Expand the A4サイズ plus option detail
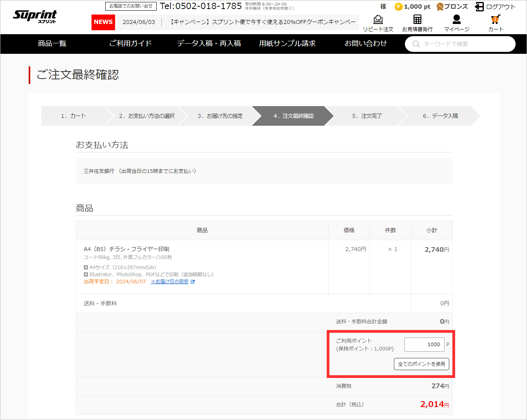This screenshot has height=420, width=527. (86, 267)
